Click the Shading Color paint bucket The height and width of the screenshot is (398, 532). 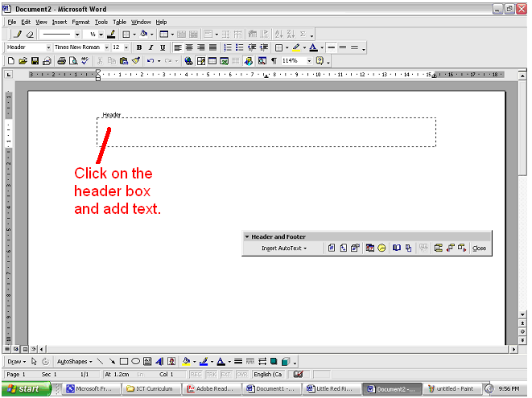[x=143, y=35]
